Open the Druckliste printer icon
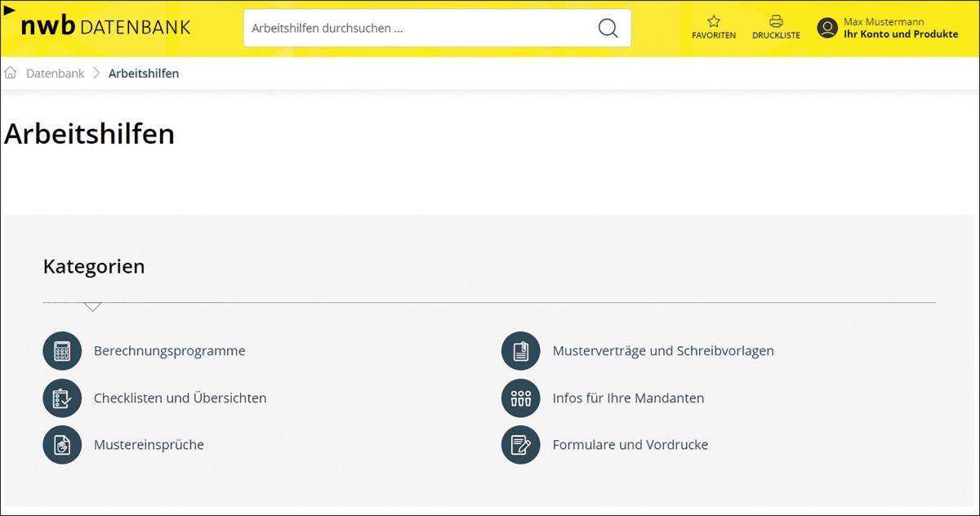 click(776, 21)
